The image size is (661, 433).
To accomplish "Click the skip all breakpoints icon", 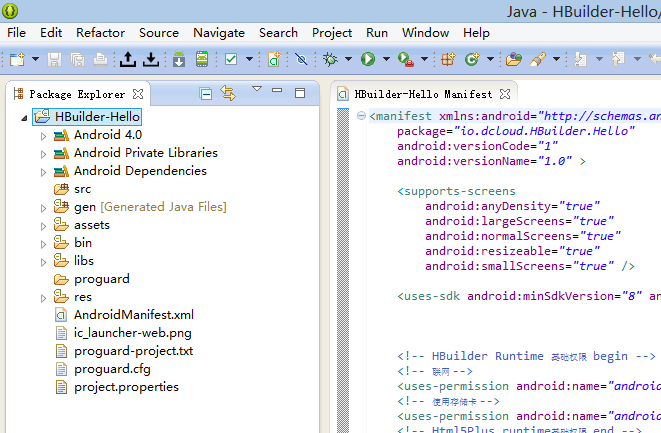I will tap(301, 59).
